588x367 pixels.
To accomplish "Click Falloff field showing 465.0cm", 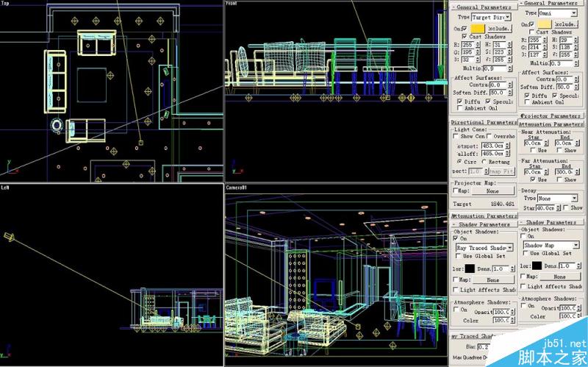I will pos(492,154).
